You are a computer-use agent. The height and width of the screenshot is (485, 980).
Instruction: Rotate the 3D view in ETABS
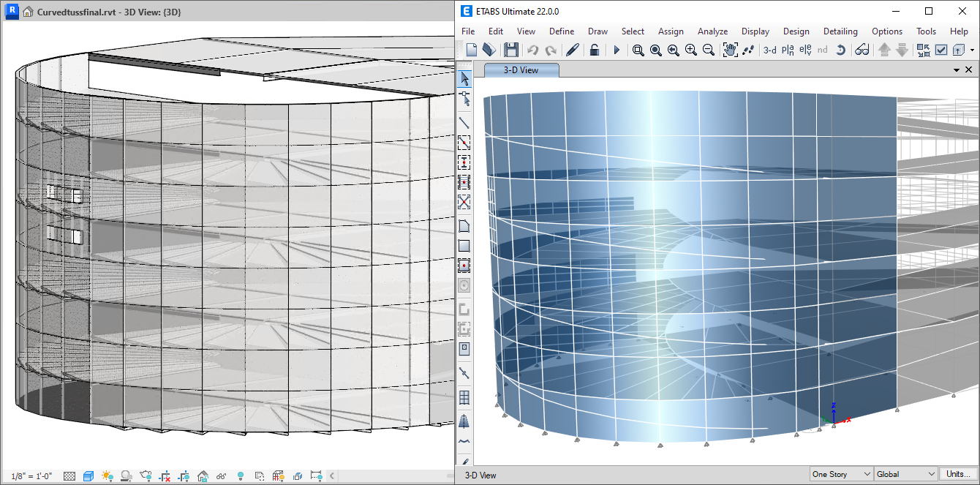841,50
